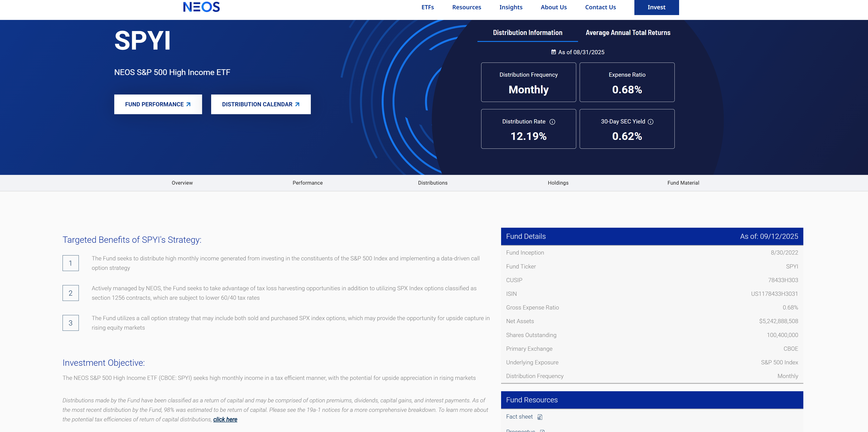The image size is (868, 432).
Task: Click the NEOS logo
Action: click(x=201, y=7)
